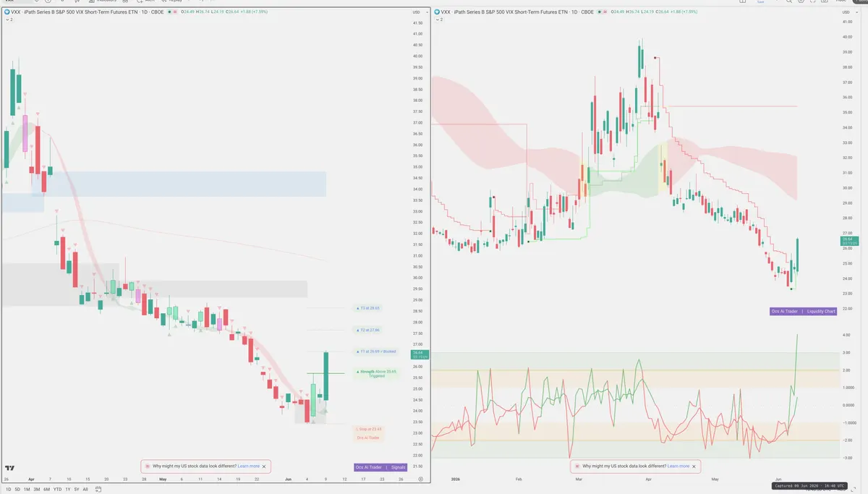Dismiss the left chart stock data notice
This screenshot has width=868, height=494.
pyautogui.click(x=264, y=467)
